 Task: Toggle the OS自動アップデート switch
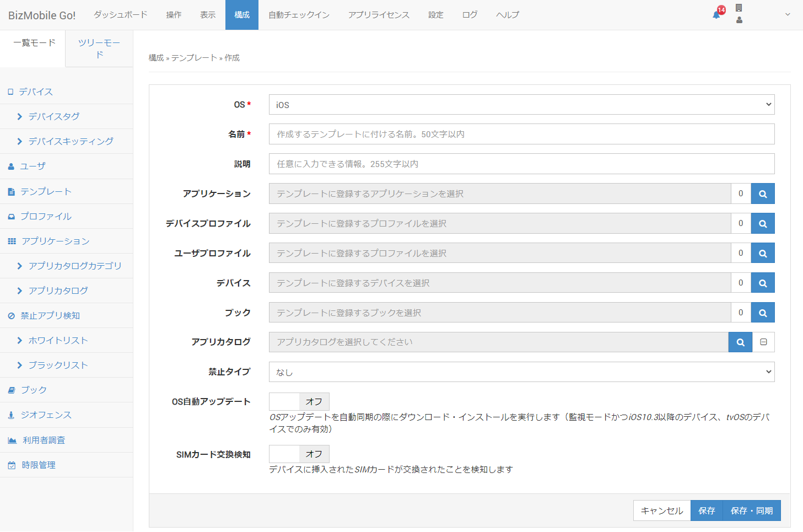click(x=299, y=402)
